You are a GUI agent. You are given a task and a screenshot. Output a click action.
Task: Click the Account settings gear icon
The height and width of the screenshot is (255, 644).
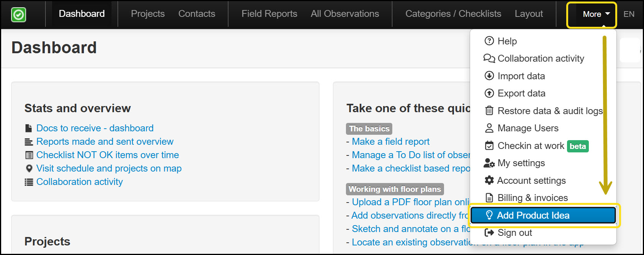coord(489,180)
